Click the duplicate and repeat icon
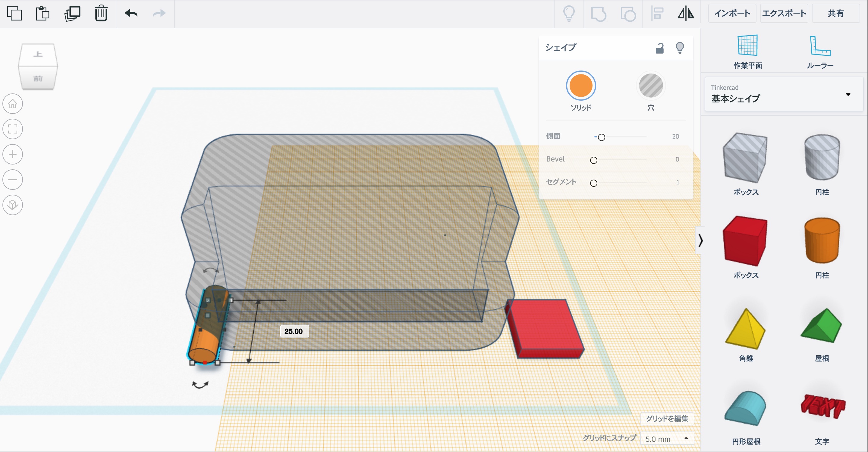 72,14
